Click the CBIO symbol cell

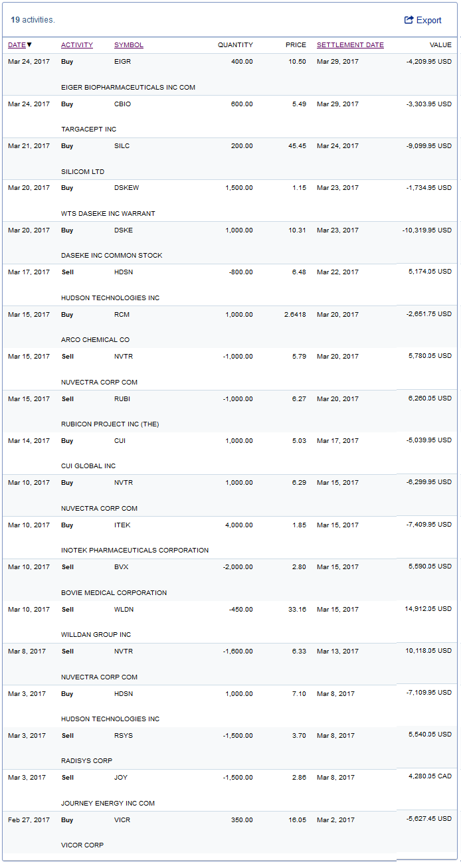[x=122, y=104]
